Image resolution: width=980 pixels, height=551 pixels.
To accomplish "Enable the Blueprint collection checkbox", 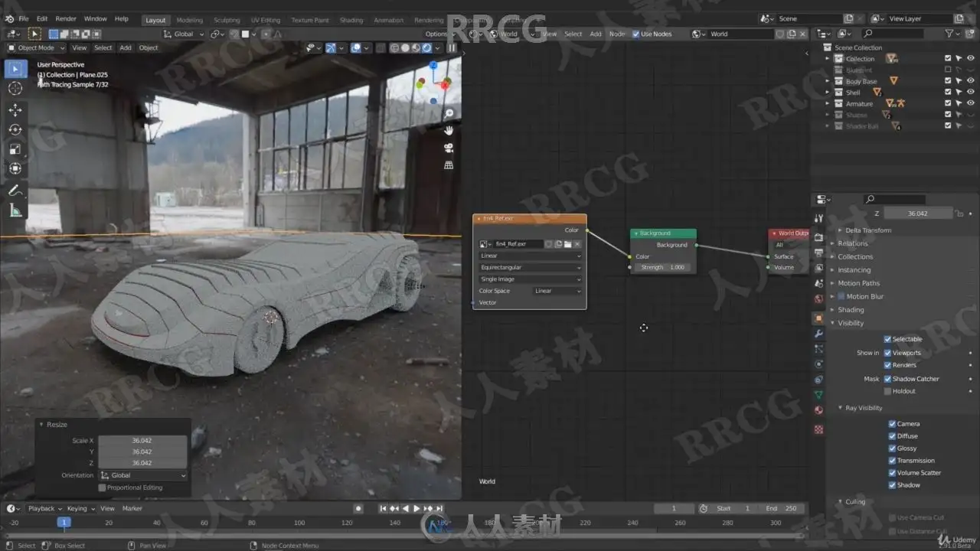I will pos(948,70).
